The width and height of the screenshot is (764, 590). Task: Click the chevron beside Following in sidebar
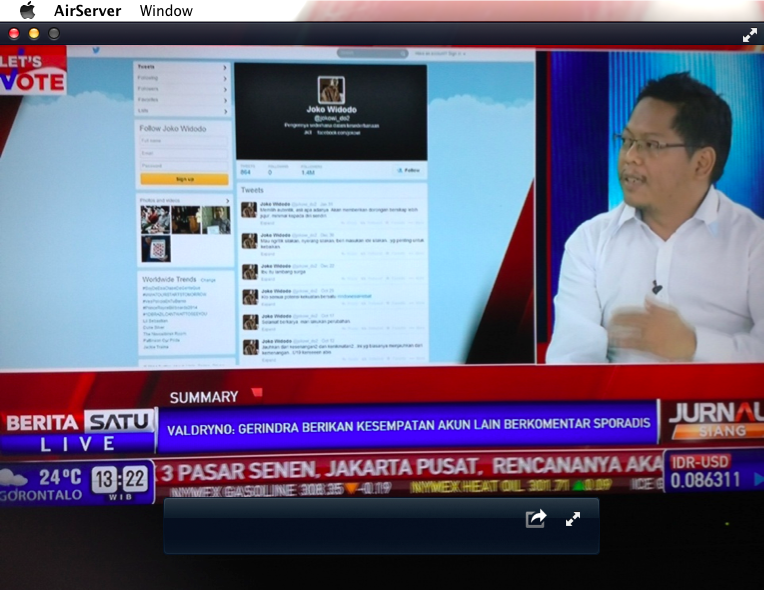click(x=225, y=78)
